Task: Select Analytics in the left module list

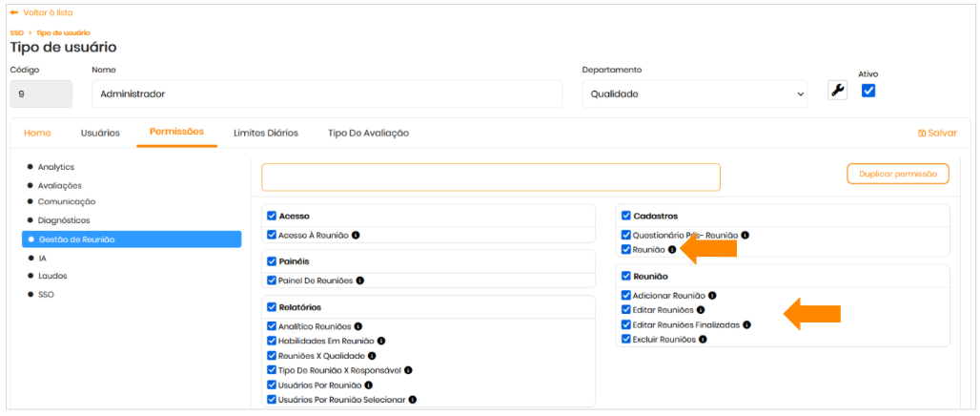Action: [55, 167]
